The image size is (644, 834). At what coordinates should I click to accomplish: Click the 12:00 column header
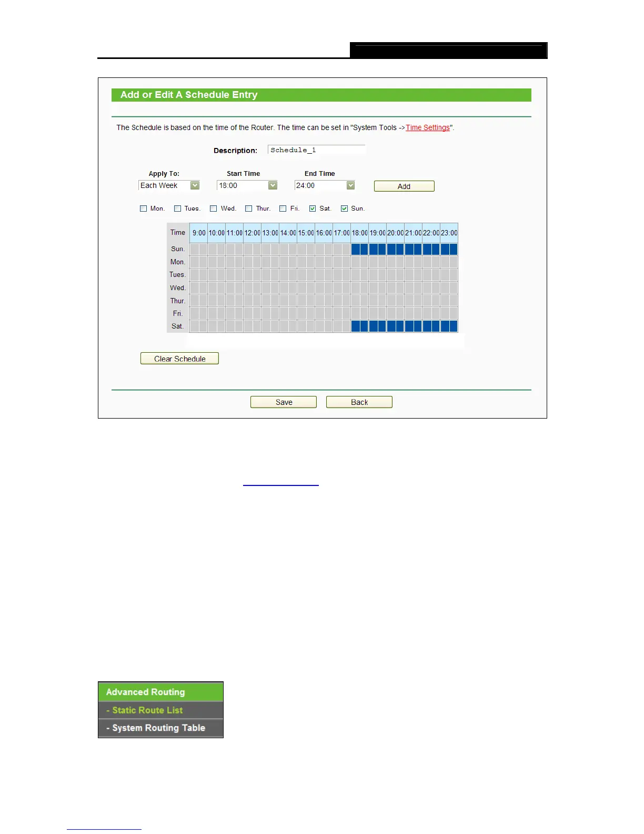pos(253,233)
